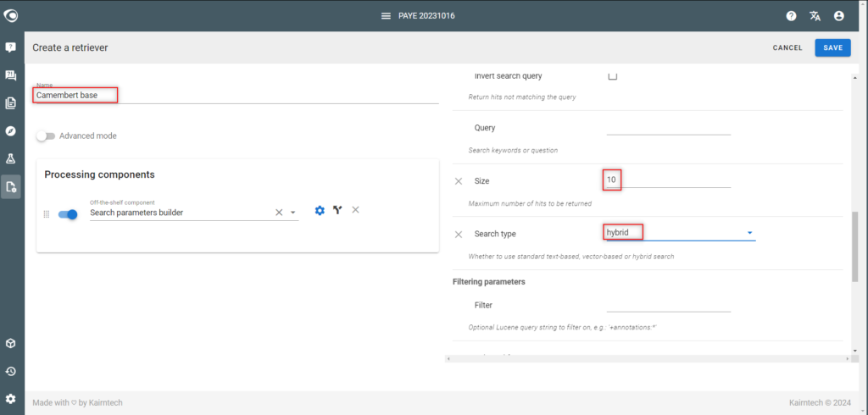Open the help question mark icon
Viewport: 868px width, 415px height.
tap(791, 16)
